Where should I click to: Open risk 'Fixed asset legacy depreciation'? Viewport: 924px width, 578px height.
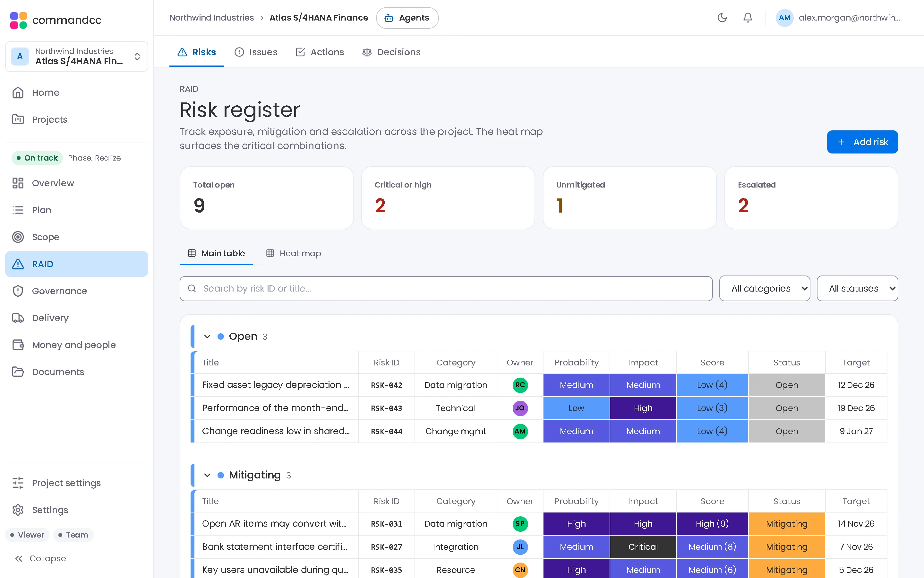coord(276,385)
